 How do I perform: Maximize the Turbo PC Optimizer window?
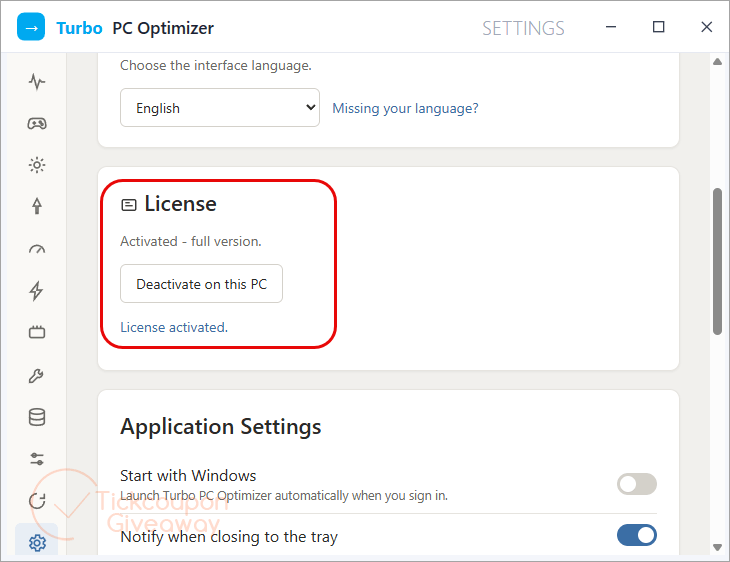(658, 27)
